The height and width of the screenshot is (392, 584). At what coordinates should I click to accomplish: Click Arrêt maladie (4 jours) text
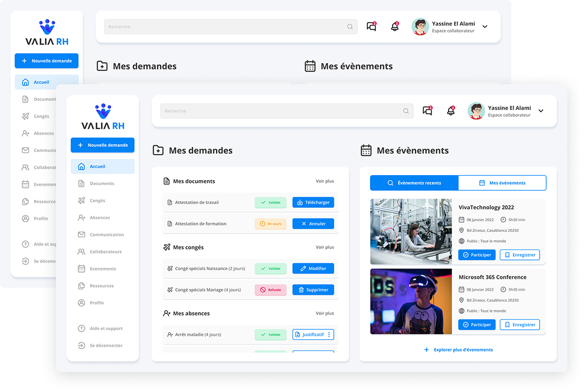(x=198, y=334)
